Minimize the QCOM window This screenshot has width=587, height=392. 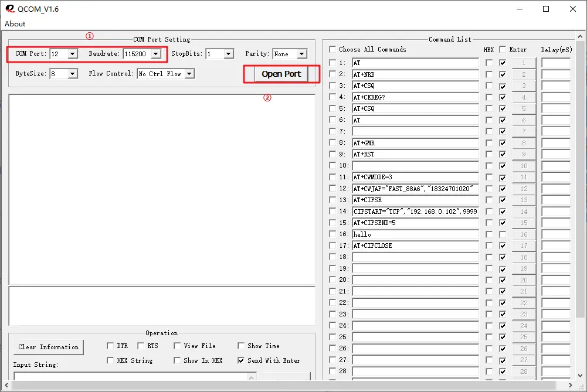pyautogui.click(x=519, y=9)
